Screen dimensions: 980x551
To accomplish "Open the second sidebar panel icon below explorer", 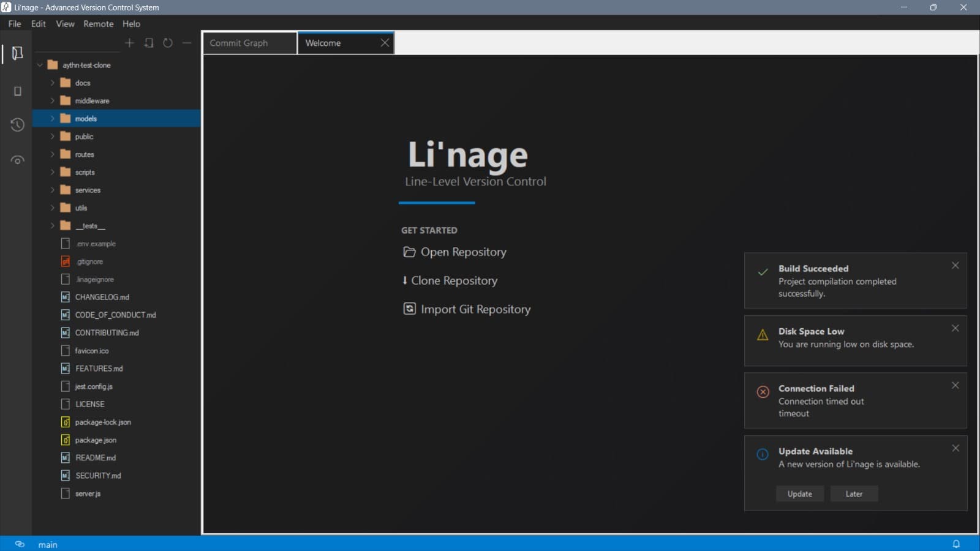I will [17, 91].
